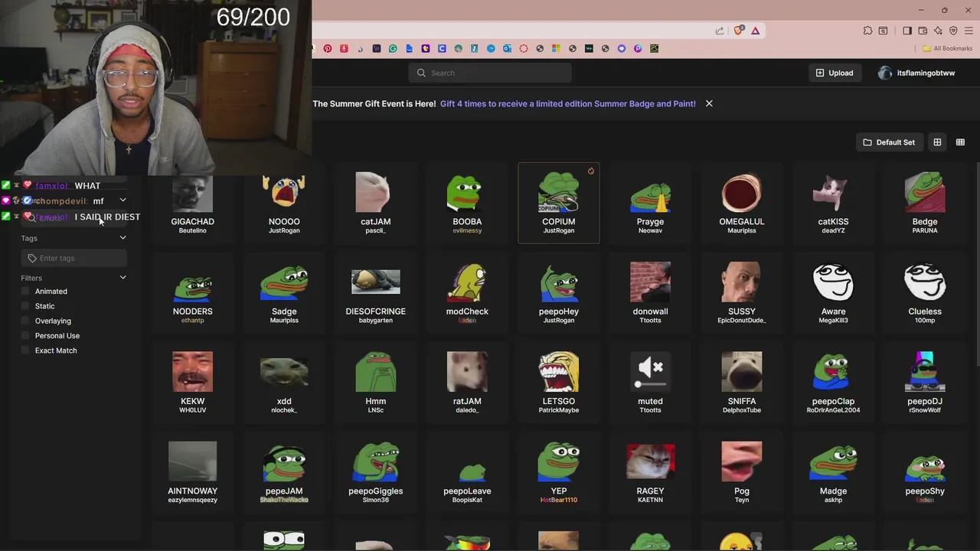The width and height of the screenshot is (980, 551).
Task: Select the NODDERS emote
Action: [x=192, y=292]
